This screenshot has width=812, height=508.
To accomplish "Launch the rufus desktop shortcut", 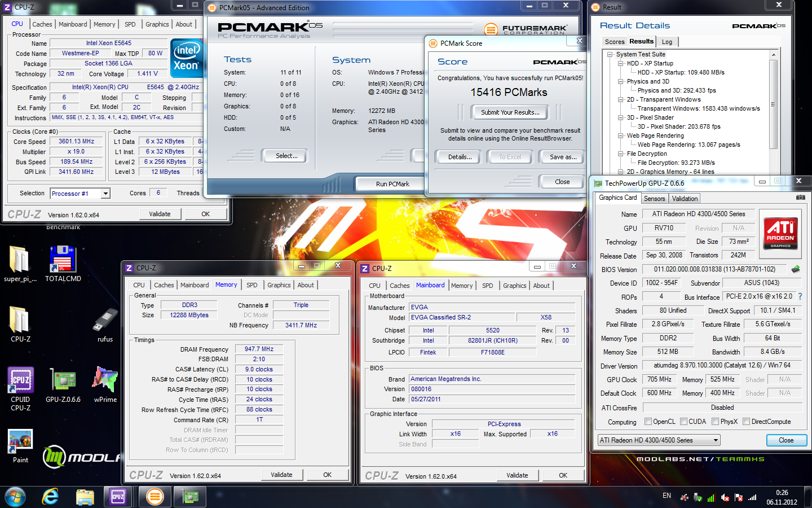I will tap(105, 323).
